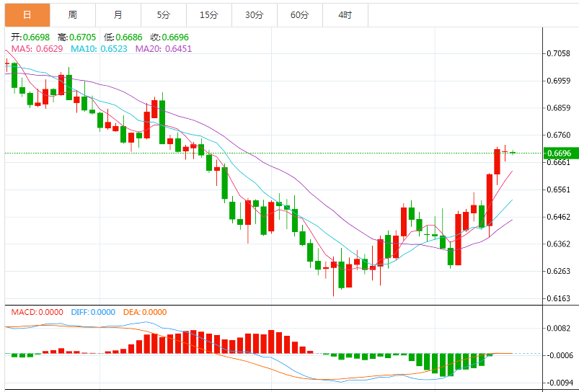579x392 pixels.
Task: Click the 0.6462 price axis label
Action: pos(558,217)
